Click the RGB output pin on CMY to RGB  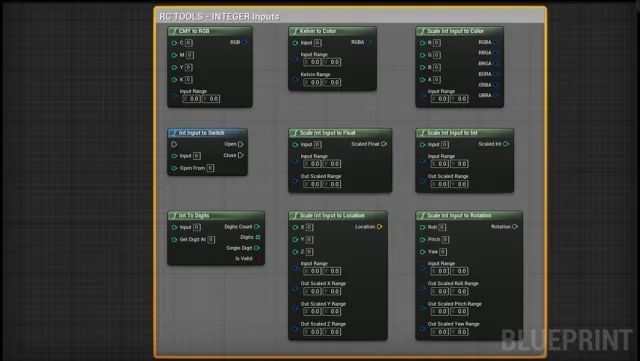[x=245, y=42]
